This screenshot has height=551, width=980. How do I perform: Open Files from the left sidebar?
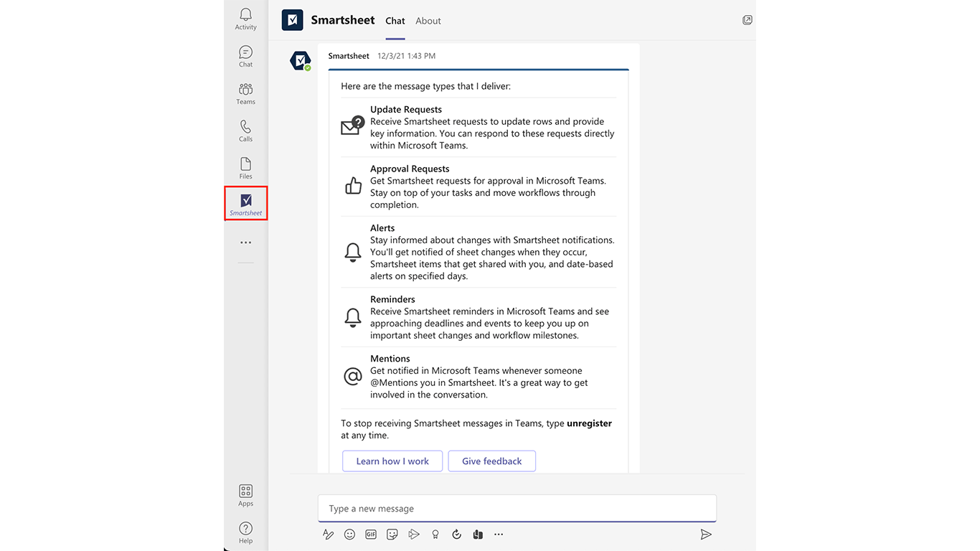tap(245, 168)
